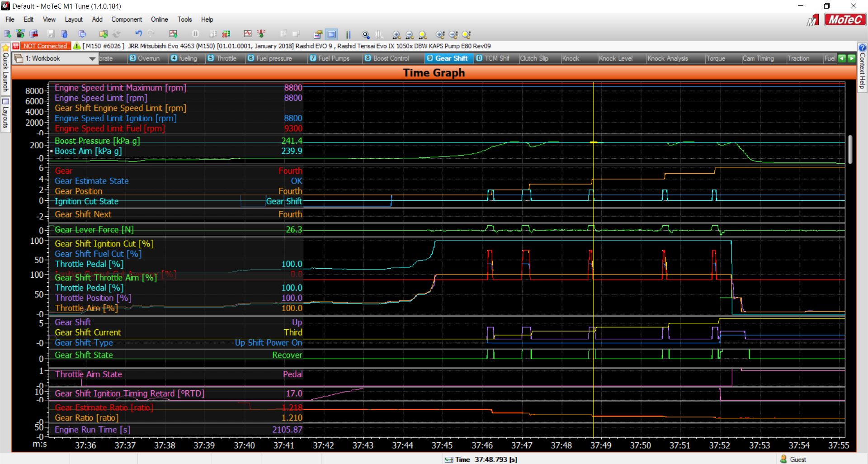Viewport: 868px width, 464px height.
Task: Click the Gear Shift State channel label
Action: coord(84,355)
